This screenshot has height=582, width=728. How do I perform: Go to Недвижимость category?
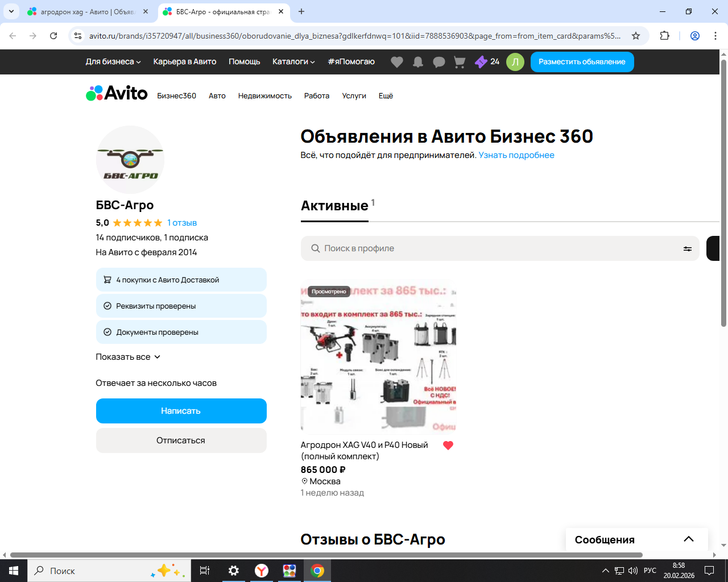265,96
